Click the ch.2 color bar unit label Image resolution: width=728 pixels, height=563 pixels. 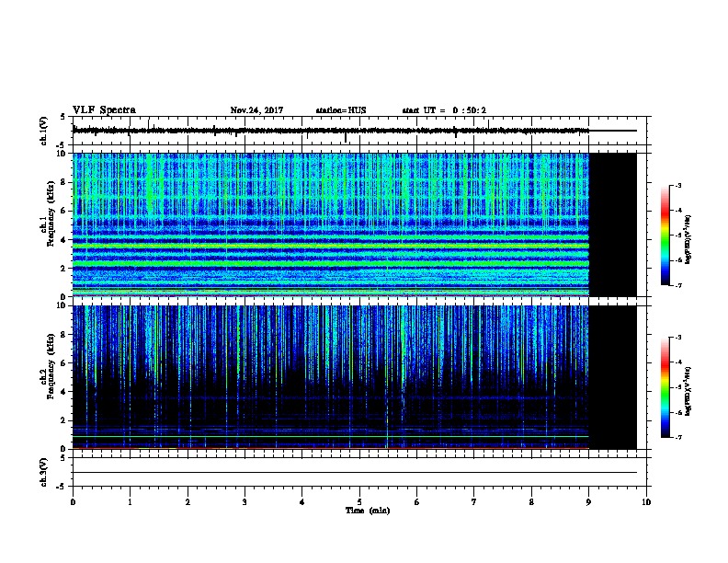click(688, 391)
